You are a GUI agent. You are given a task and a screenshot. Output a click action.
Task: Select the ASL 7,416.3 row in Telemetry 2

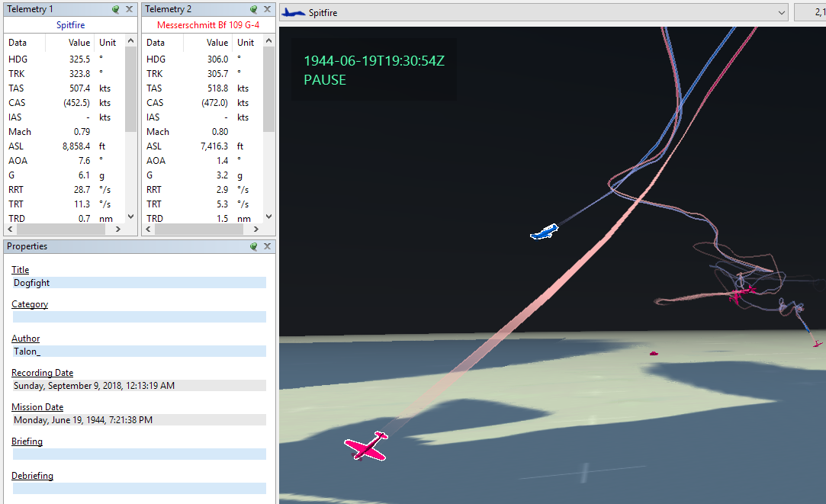204,146
